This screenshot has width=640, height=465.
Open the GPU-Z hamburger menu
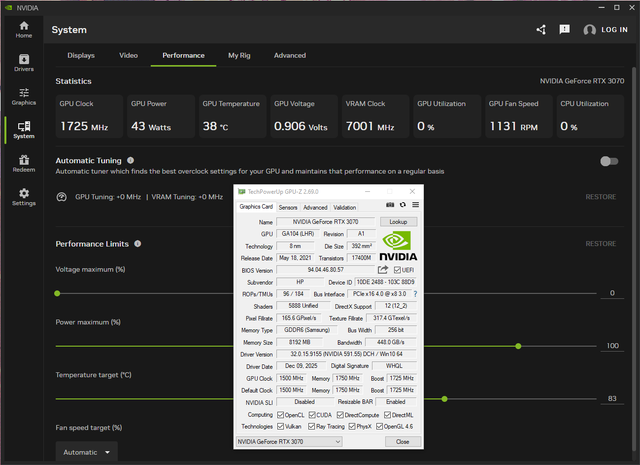(x=416, y=205)
